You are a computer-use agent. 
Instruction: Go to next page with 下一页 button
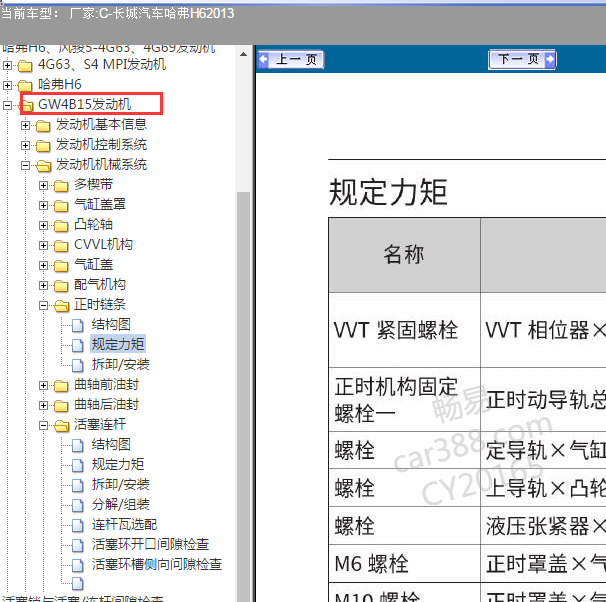tap(522, 60)
